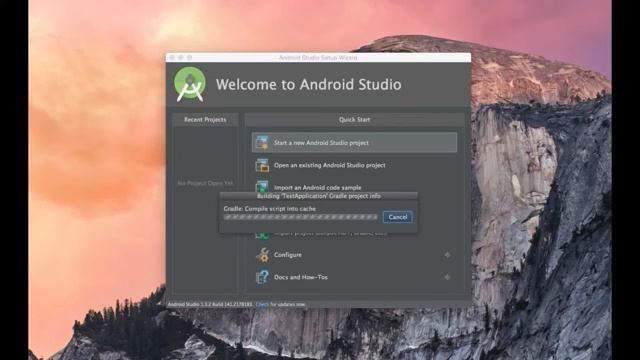The image size is (640, 360).
Task: Click the Configure wrench icon
Action: point(262,255)
